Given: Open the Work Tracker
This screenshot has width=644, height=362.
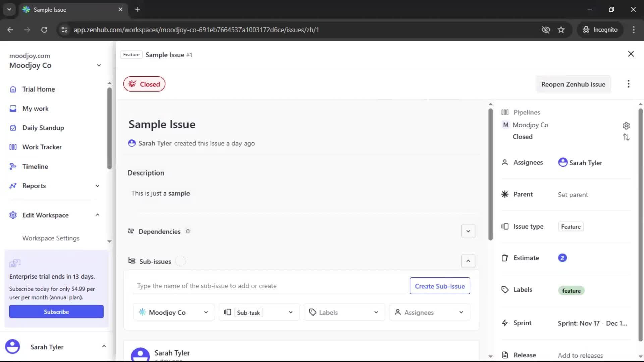Looking at the screenshot, I should pyautogui.click(x=42, y=147).
